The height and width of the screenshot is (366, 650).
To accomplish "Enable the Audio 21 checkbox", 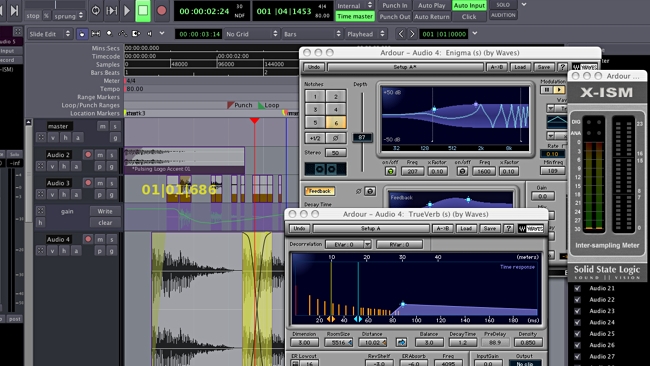I will pos(577,288).
